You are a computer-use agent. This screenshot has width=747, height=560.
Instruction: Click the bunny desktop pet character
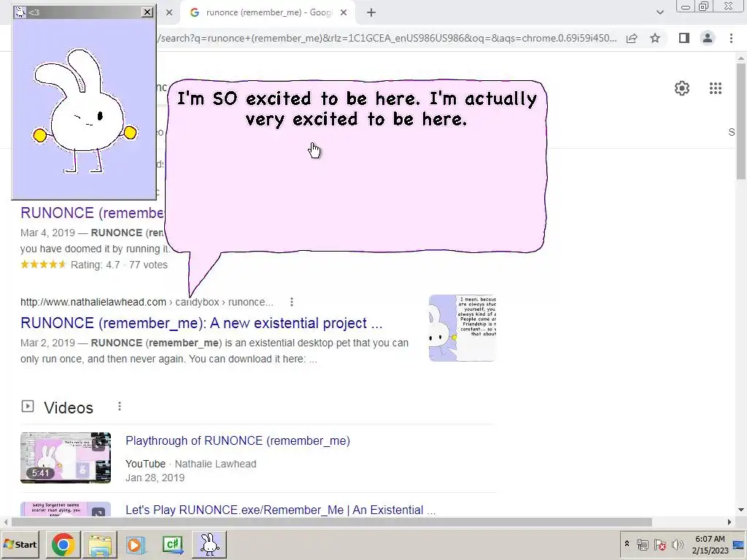85,111
